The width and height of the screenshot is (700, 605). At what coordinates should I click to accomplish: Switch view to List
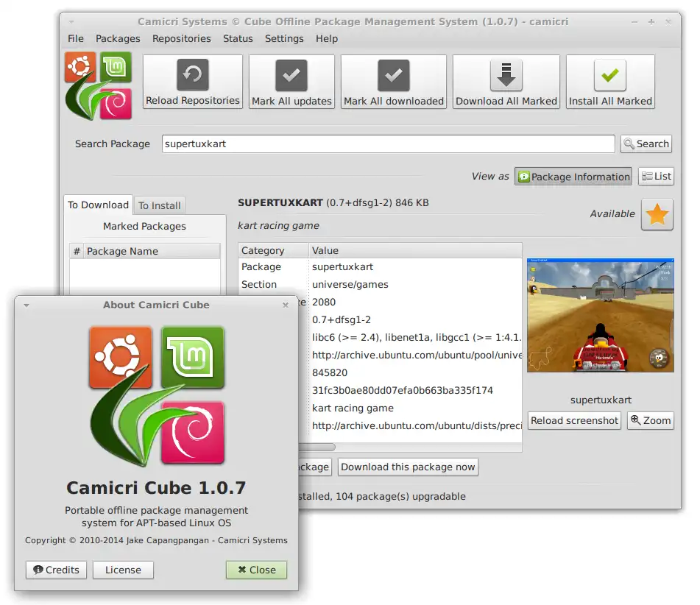click(x=656, y=177)
